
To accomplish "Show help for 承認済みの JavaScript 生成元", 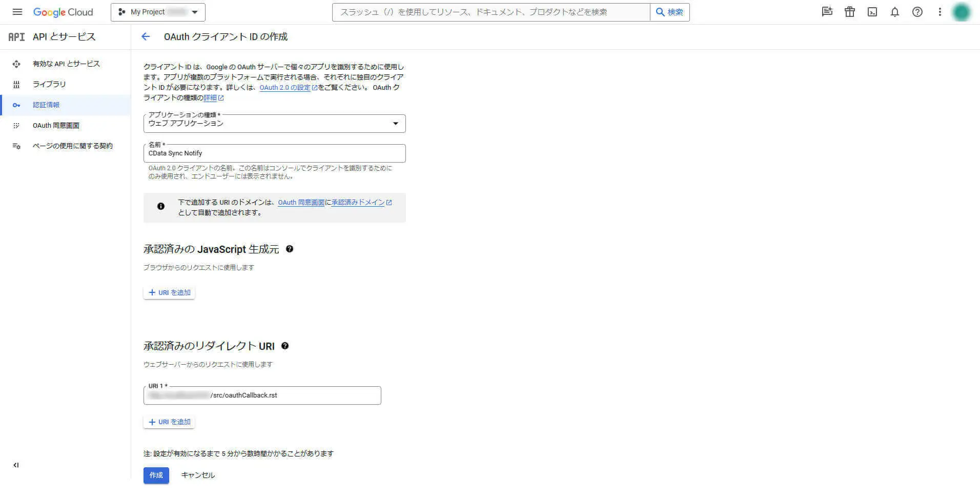I will click(x=290, y=249).
